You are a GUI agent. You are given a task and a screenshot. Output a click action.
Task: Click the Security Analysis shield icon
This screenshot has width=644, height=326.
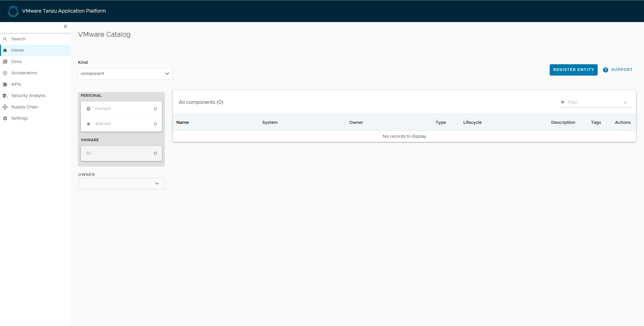pos(5,96)
